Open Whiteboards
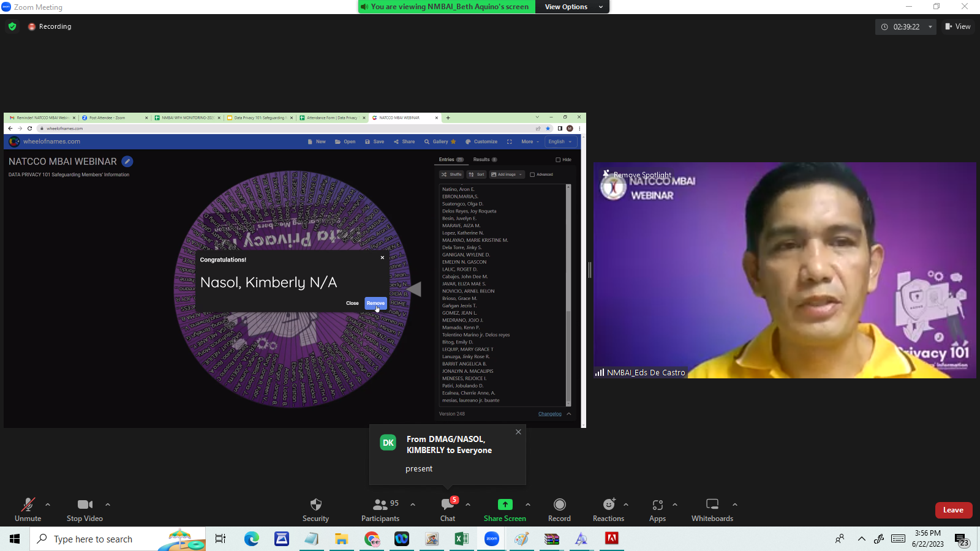980x551 pixels. click(712, 509)
